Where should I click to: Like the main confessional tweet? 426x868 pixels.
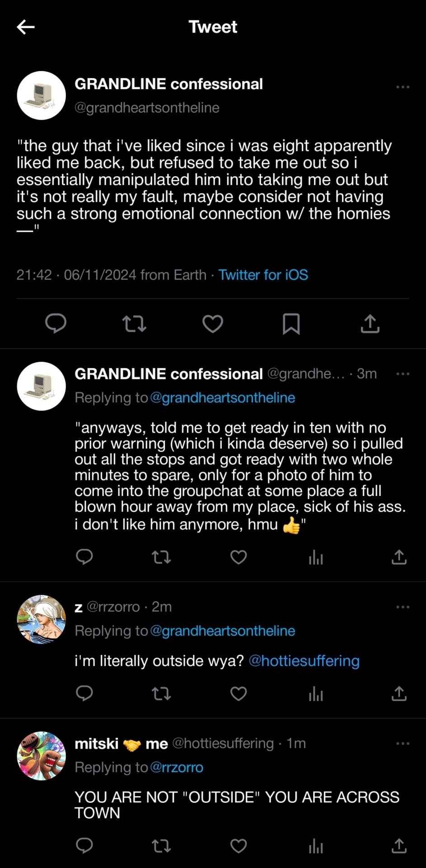(213, 324)
